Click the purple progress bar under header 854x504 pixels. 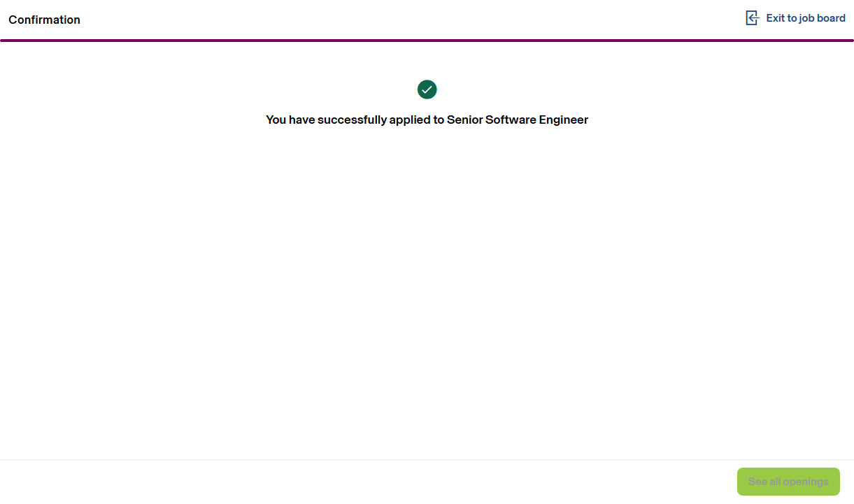coord(427,41)
